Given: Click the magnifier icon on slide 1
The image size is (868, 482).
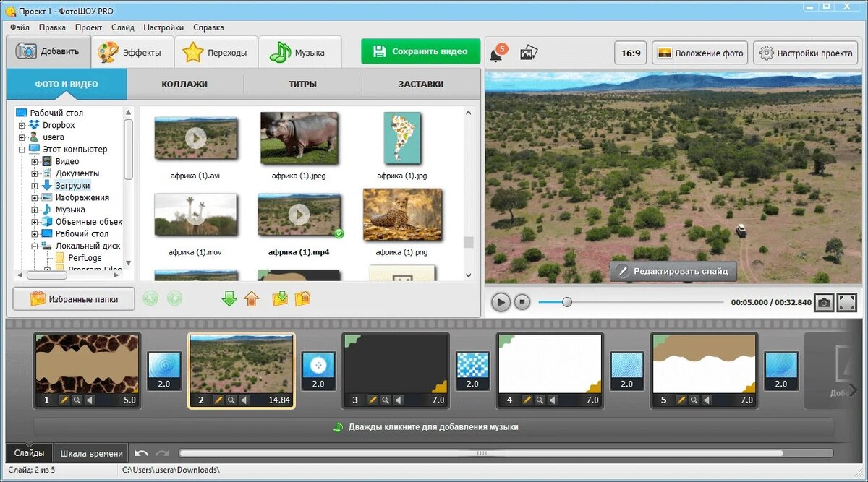Looking at the screenshot, I should click(77, 400).
